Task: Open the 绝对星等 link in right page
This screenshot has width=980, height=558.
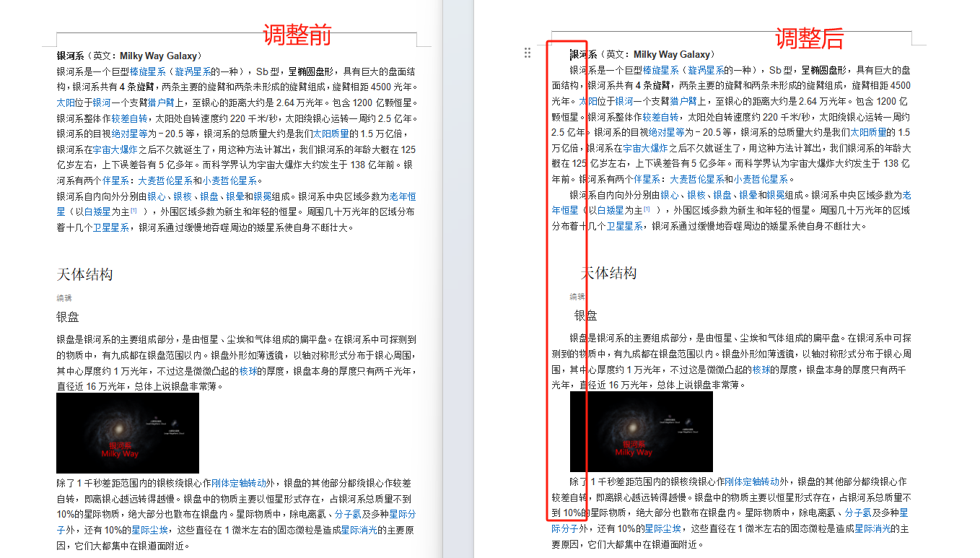Action: [x=667, y=132]
